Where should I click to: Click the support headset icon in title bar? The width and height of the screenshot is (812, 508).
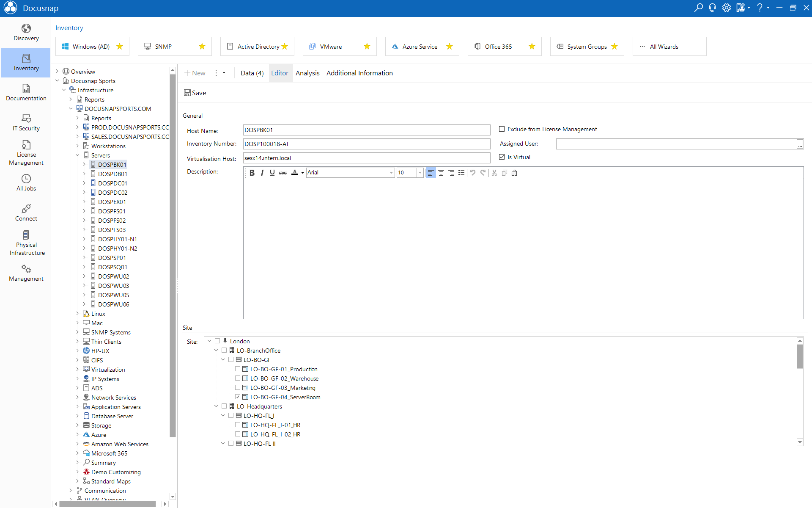tap(712, 8)
